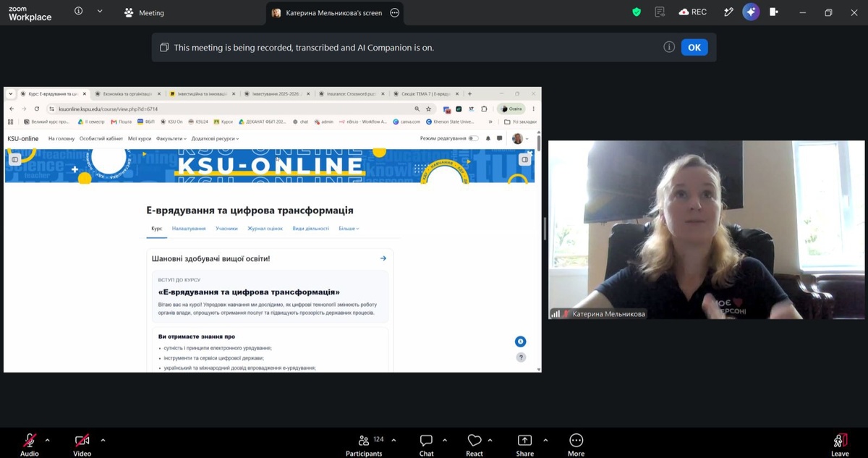Expand share options arrow
The height and width of the screenshot is (458, 868).
click(545, 440)
